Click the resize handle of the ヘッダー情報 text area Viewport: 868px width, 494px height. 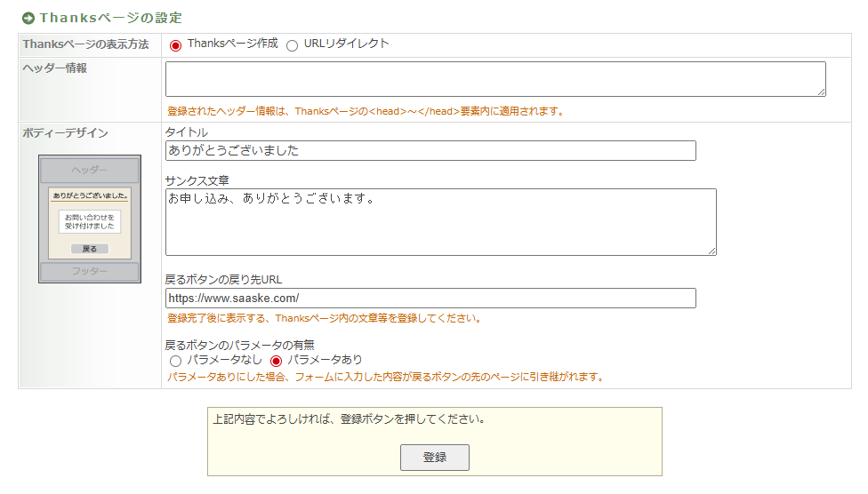click(x=821, y=92)
